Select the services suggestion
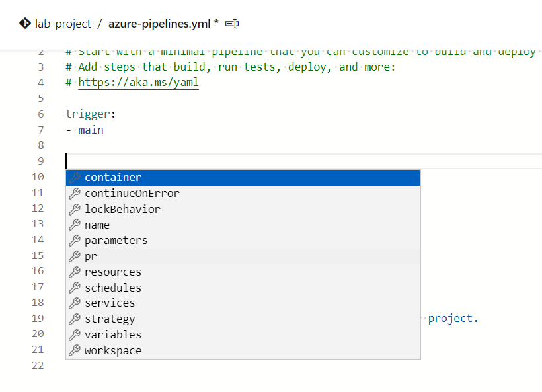The width and height of the screenshot is (542, 392). pyautogui.click(x=110, y=303)
